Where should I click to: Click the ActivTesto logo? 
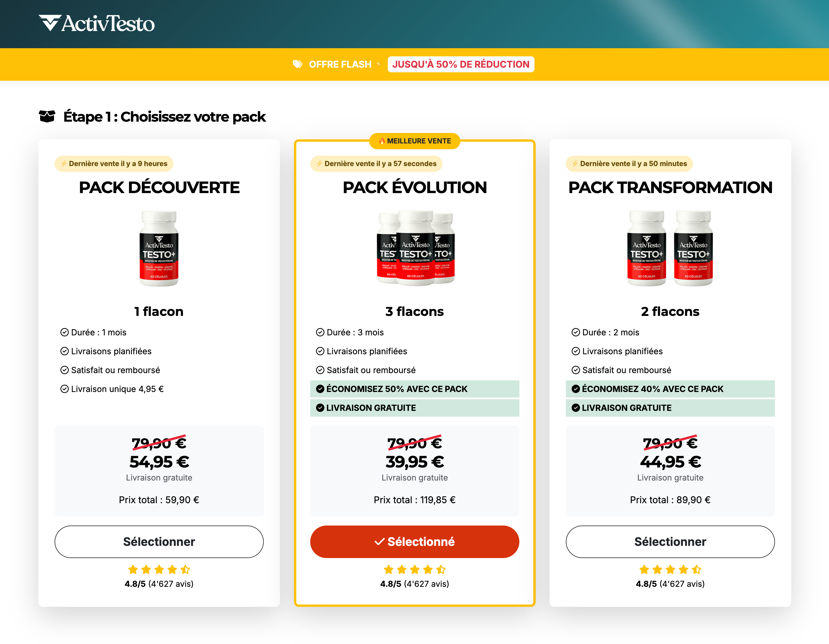pos(96,24)
